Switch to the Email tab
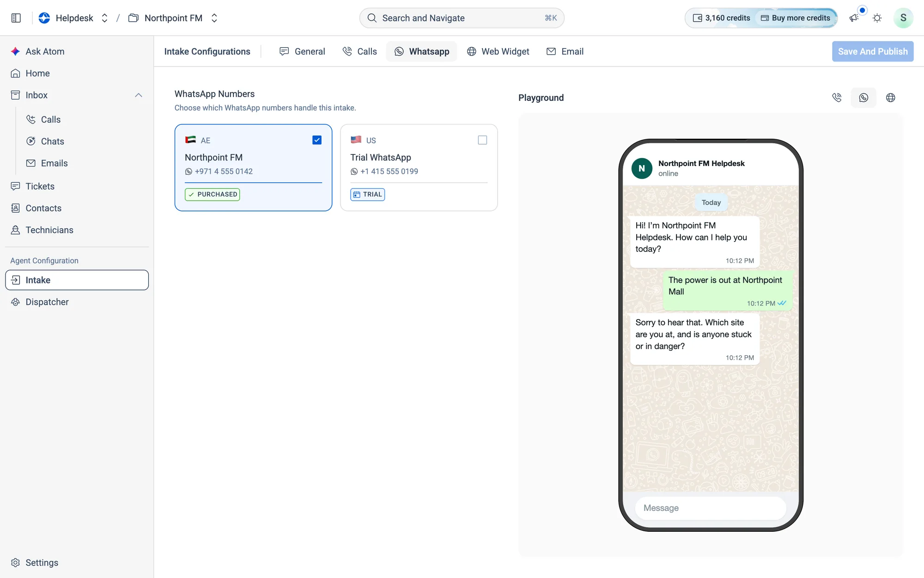 click(565, 51)
